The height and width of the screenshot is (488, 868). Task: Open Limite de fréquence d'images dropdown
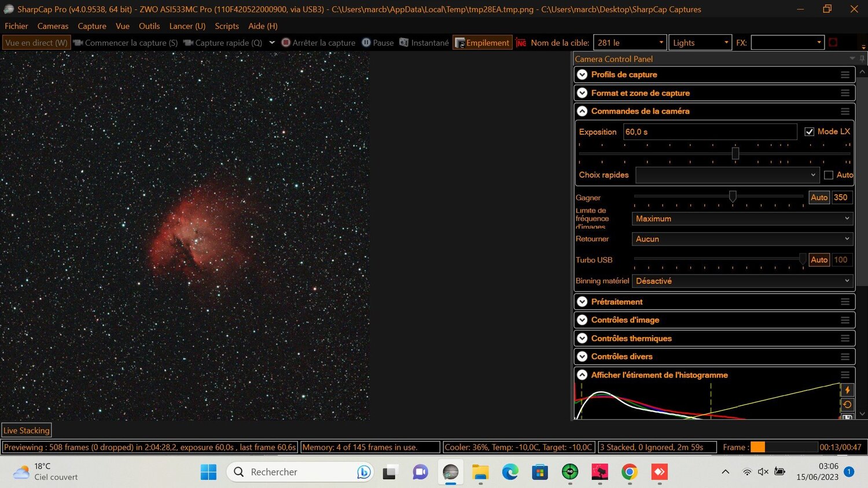pos(742,219)
